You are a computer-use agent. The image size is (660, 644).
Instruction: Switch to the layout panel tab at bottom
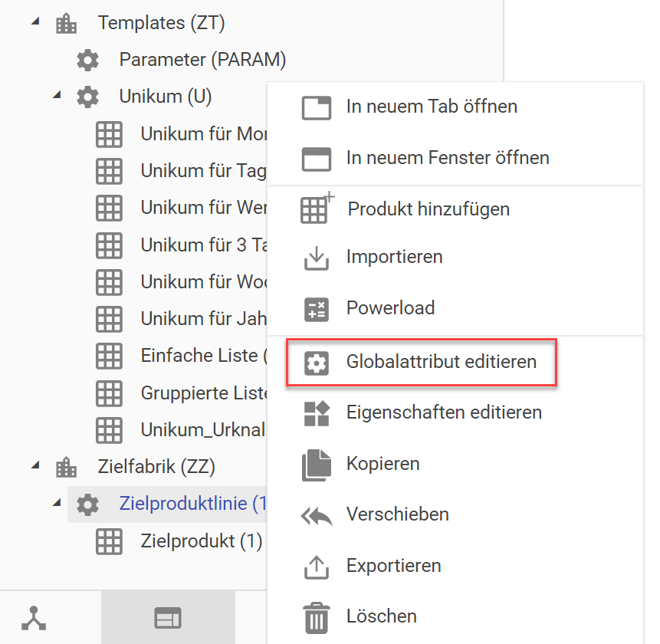(x=168, y=617)
